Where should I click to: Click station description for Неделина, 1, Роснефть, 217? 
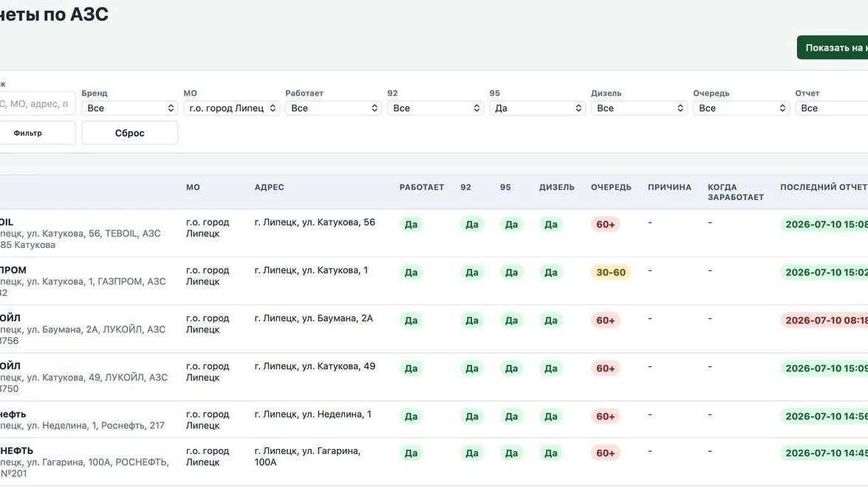coord(83,425)
